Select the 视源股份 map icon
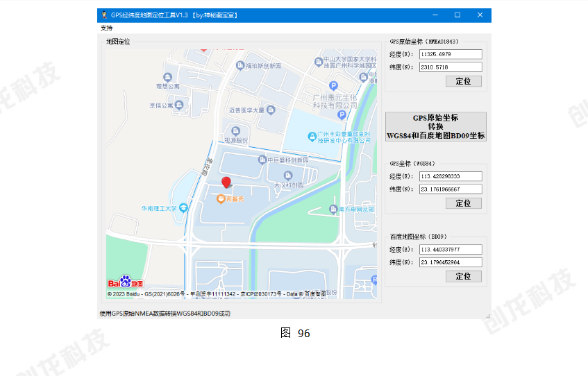The width and height of the screenshot is (588, 376). (235, 131)
